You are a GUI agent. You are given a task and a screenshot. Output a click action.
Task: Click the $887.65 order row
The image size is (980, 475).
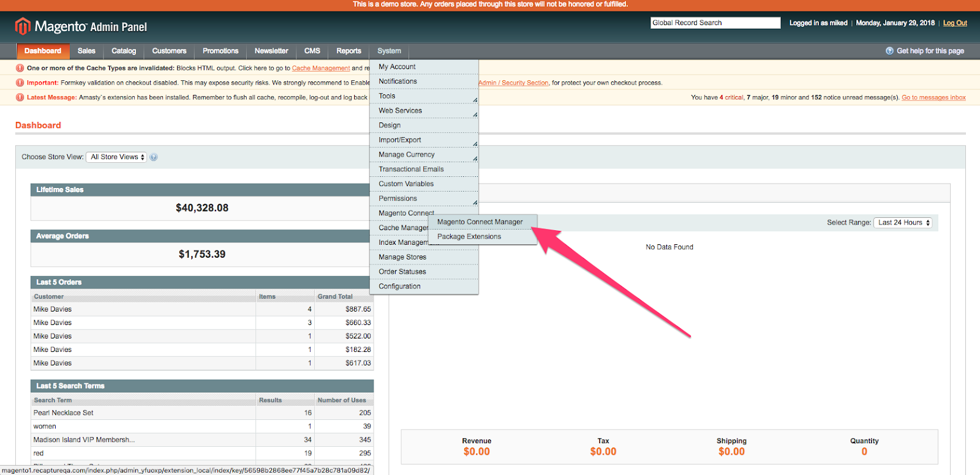click(x=202, y=310)
